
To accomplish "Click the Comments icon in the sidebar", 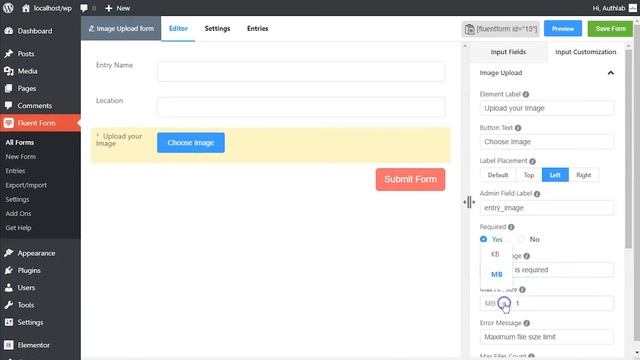I will point(9,105).
